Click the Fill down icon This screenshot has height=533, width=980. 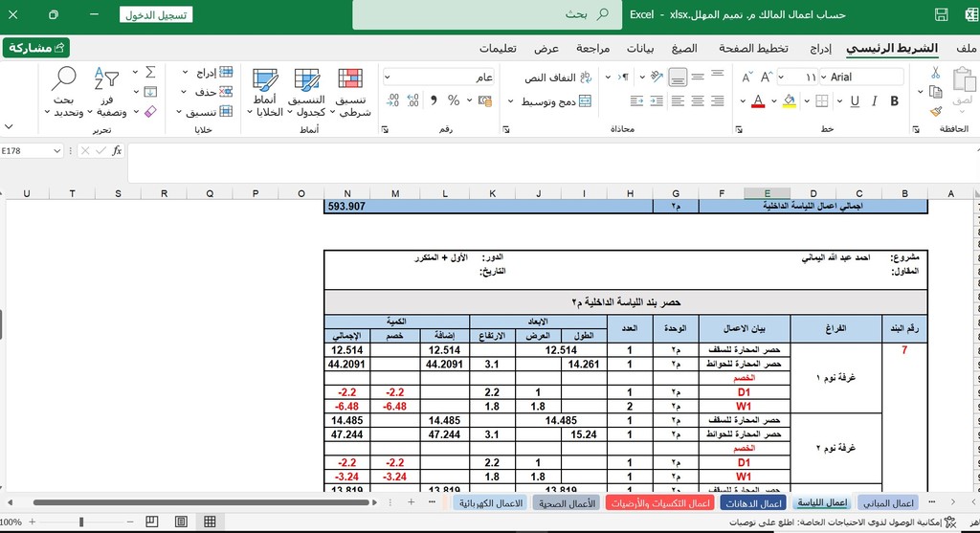[x=150, y=92]
